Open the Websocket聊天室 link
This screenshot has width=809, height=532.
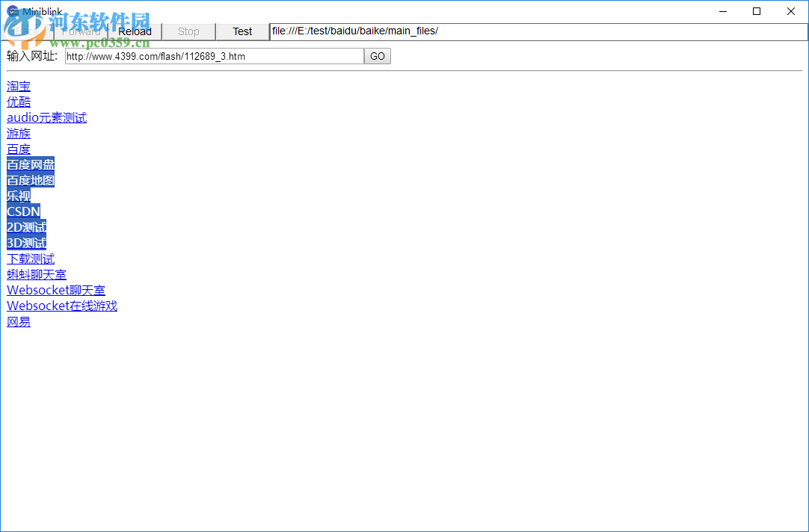pyautogui.click(x=56, y=290)
